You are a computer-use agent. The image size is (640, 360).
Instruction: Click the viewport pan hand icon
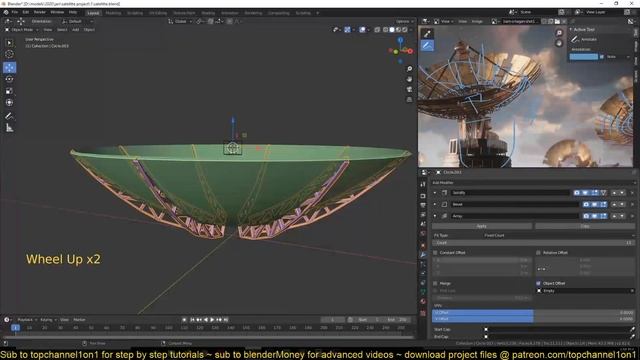click(x=409, y=79)
